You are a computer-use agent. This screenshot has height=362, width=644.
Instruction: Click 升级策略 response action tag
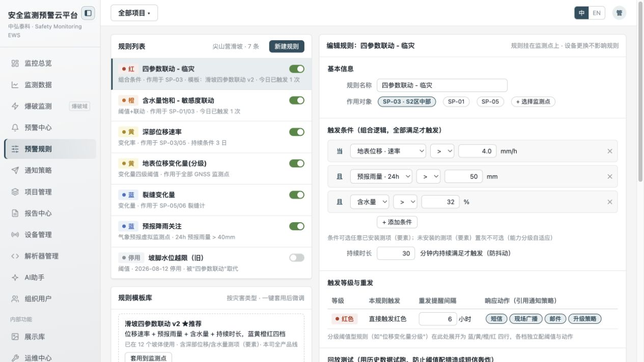point(585,319)
